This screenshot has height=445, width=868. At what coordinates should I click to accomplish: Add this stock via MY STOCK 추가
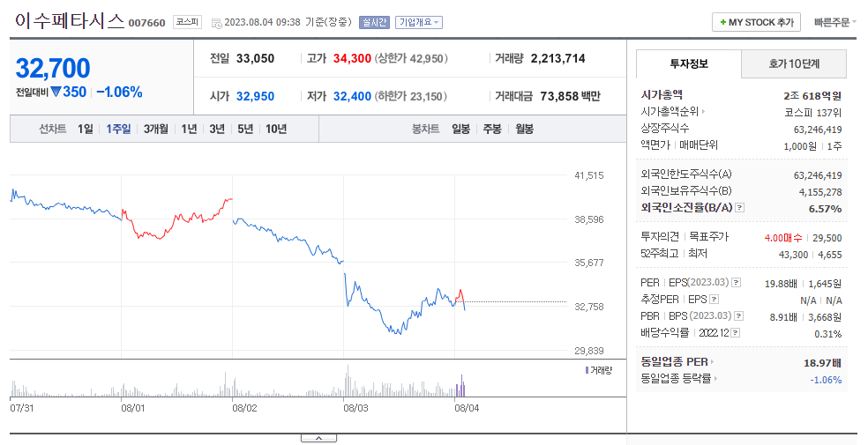pos(756,22)
